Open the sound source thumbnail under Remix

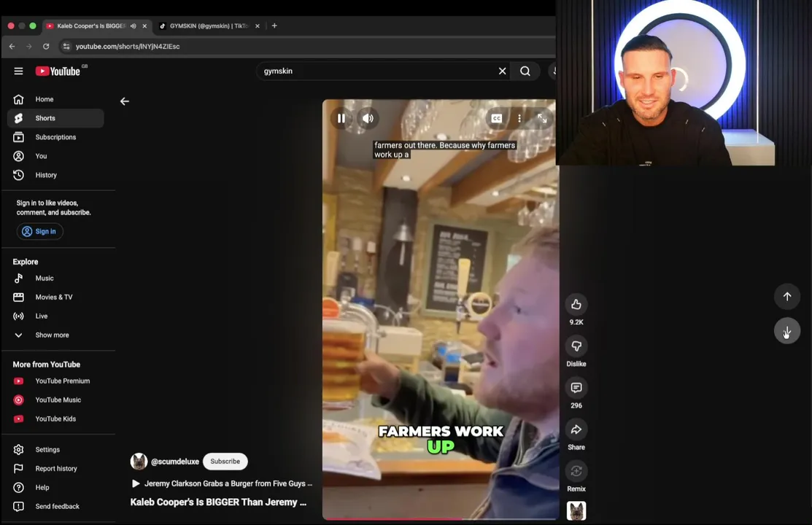pyautogui.click(x=576, y=511)
